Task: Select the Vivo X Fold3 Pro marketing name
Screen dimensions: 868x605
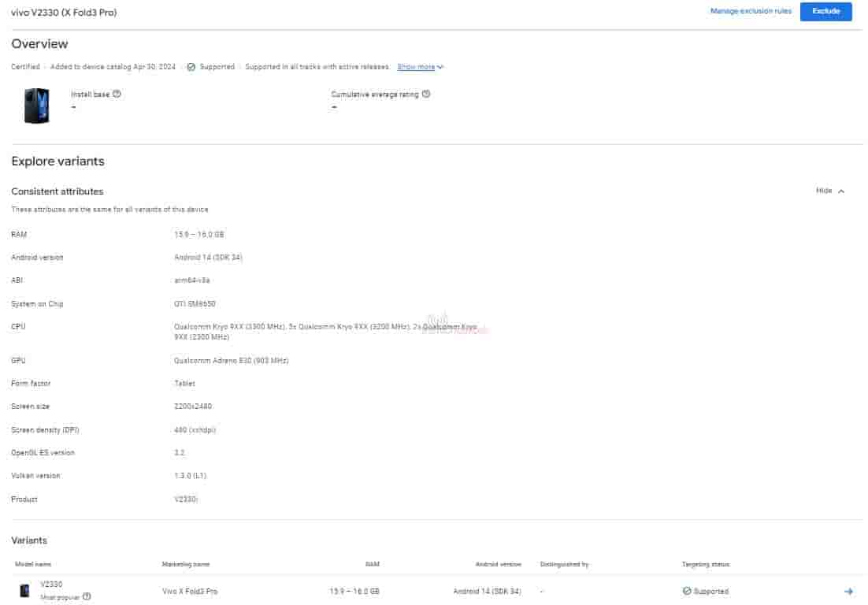Action: 190,591
